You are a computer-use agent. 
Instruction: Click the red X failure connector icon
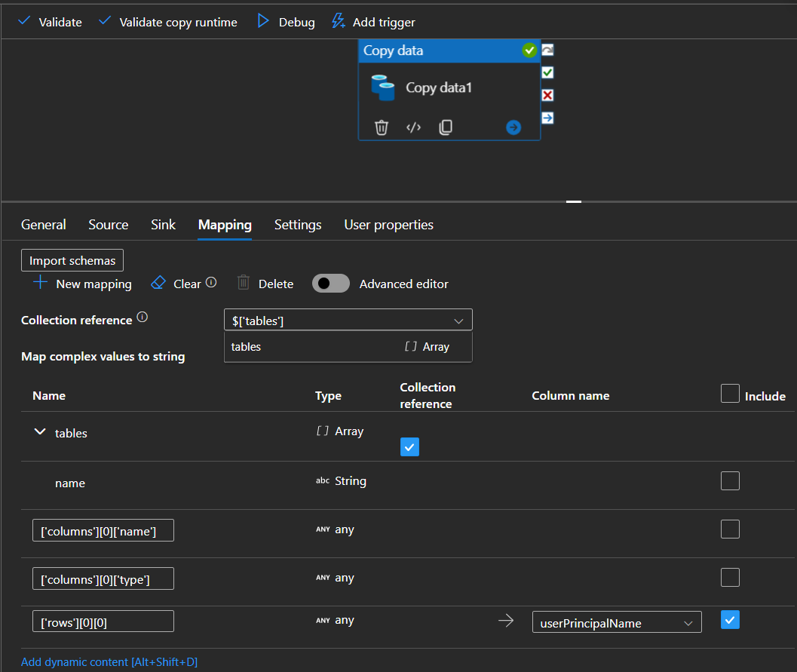click(547, 95)
